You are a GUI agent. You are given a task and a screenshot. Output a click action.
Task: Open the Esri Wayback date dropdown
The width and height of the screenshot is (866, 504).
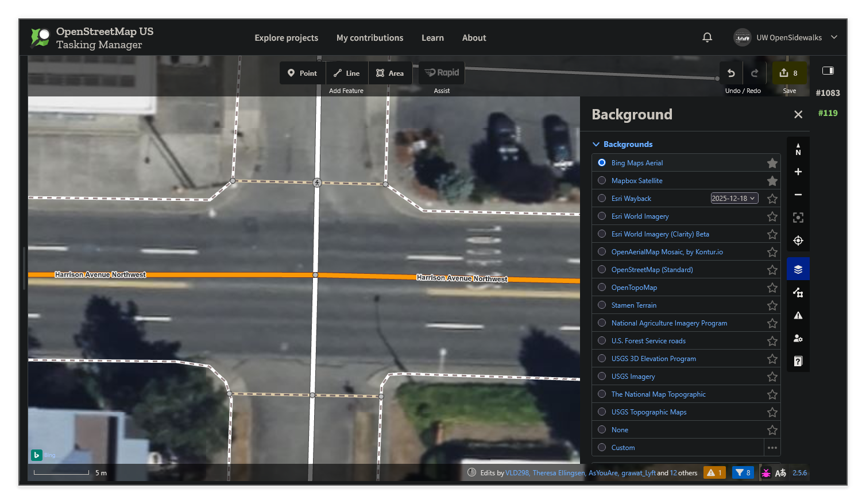[734, 197]
